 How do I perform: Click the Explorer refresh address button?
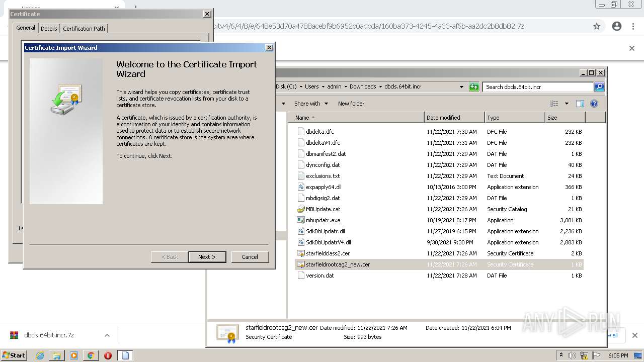tap(474, 87)
